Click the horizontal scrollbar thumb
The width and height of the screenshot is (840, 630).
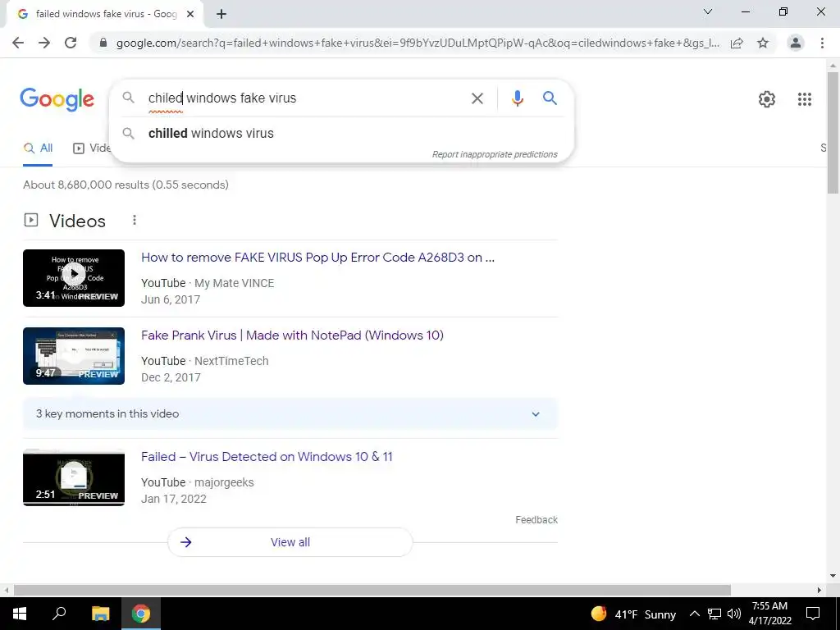pos(372,590)
